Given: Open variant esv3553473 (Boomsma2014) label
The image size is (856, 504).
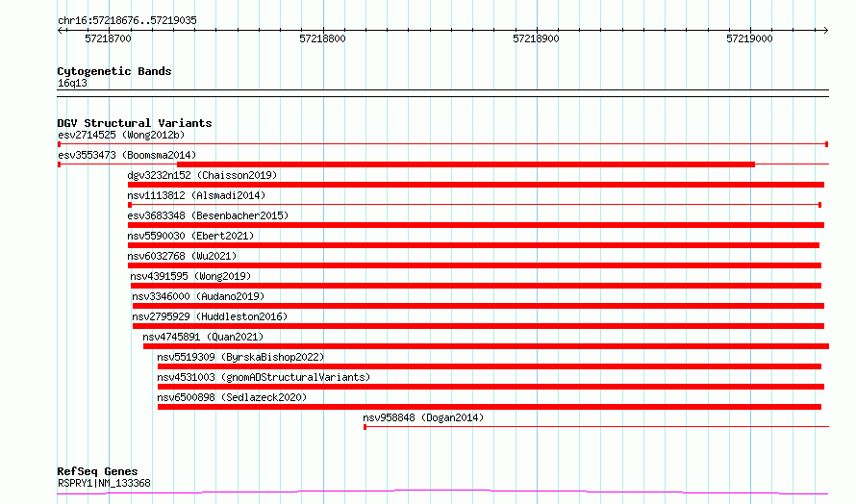Looking at the screenshot, I should coord(127,155).
